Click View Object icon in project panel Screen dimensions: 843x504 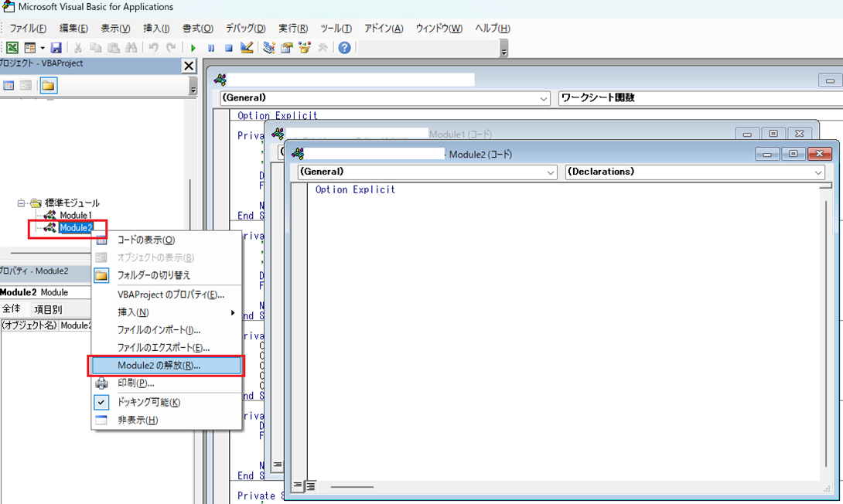coord(26,86)
